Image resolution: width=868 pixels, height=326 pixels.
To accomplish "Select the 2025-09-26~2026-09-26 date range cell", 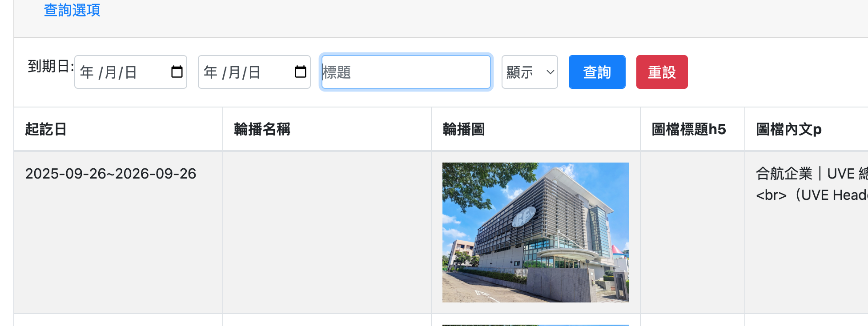I will pos(111,174).
